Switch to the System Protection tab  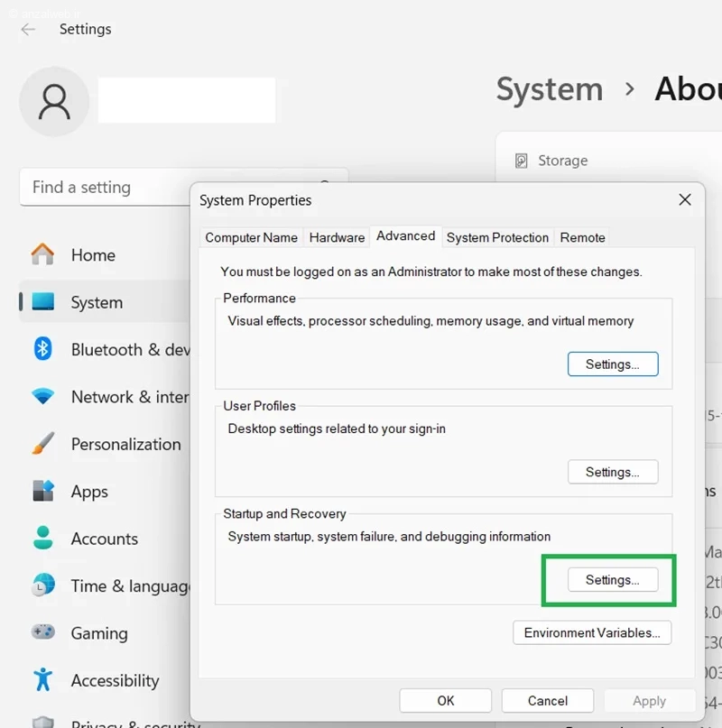(497, 238)
